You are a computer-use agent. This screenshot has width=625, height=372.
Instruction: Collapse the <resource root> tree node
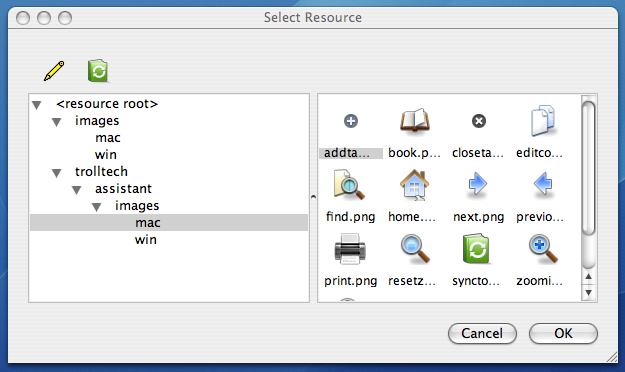coord(37,105)
